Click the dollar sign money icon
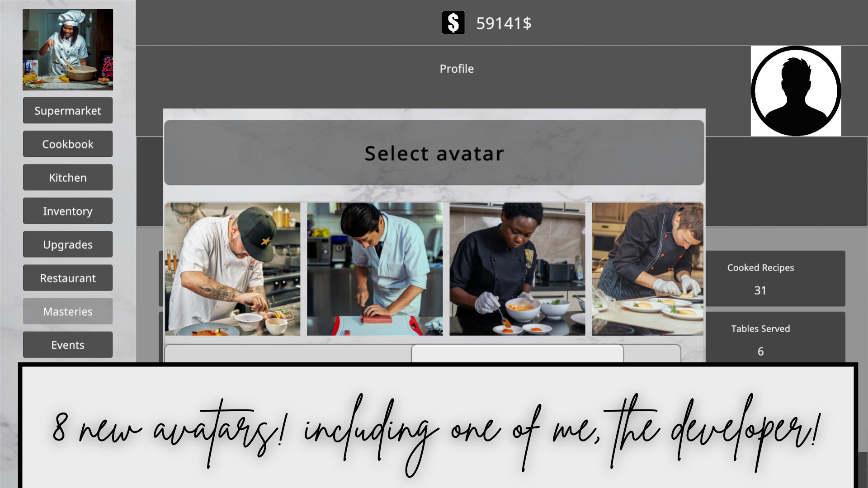The height and width of the screenshot is (488, 868). point(453,23)
